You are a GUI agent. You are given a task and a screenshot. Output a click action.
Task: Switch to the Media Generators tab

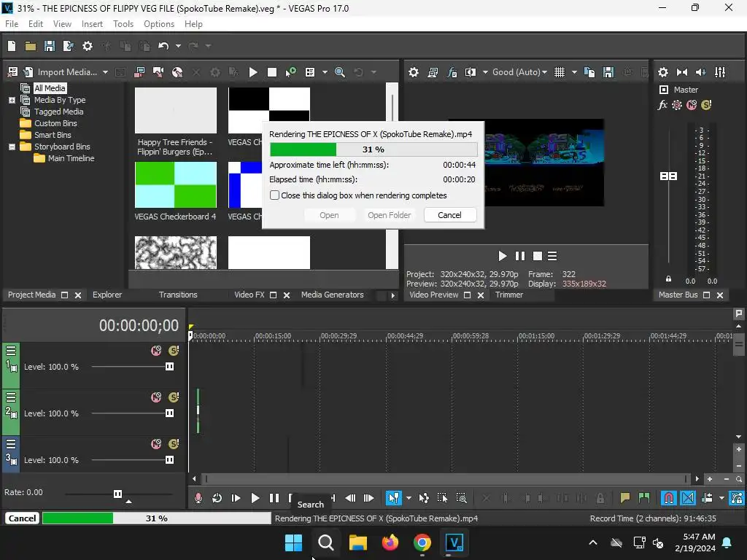332,295
